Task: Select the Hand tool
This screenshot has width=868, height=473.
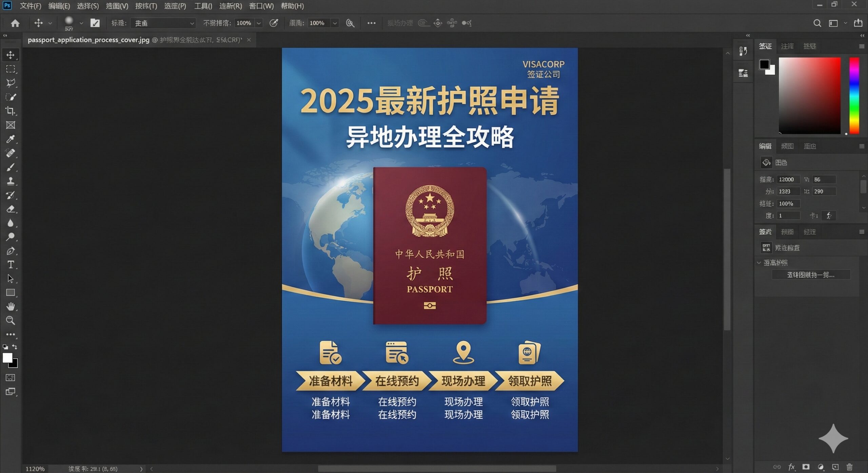Action: [11, 307]
